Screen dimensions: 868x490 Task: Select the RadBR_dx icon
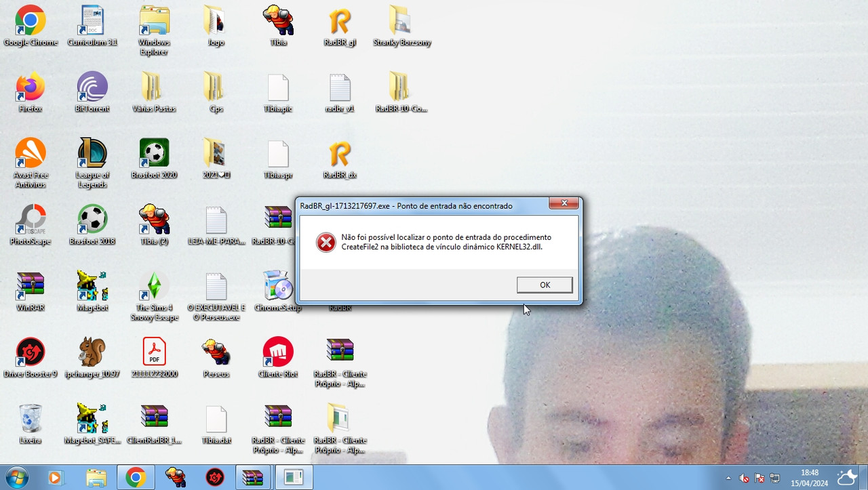click(340, 159)
